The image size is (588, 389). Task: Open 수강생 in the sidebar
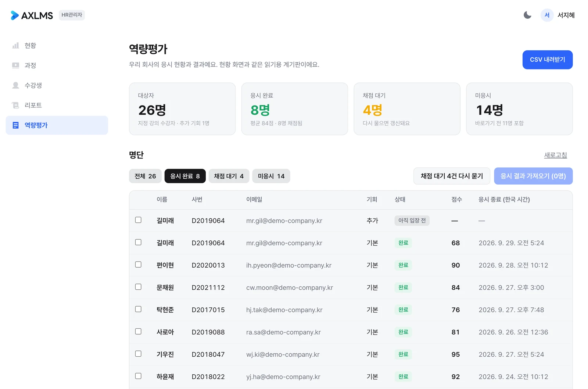click(x=57, y=85)
